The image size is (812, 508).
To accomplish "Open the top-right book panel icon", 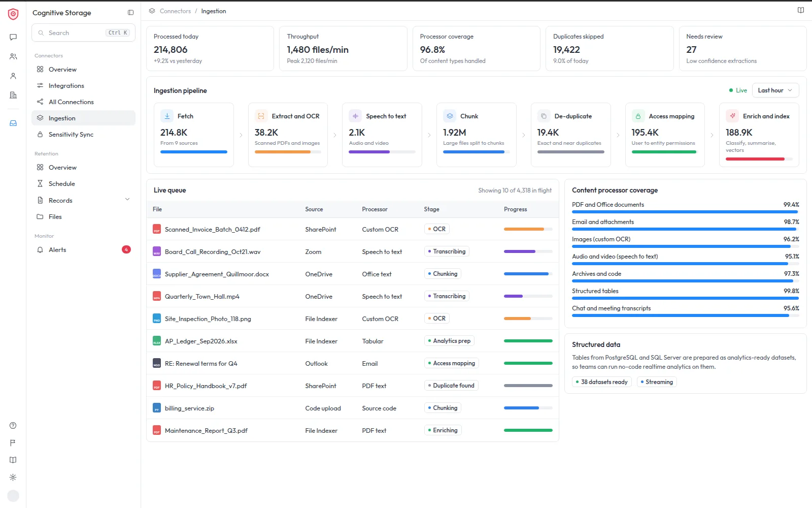I will 801,10.
